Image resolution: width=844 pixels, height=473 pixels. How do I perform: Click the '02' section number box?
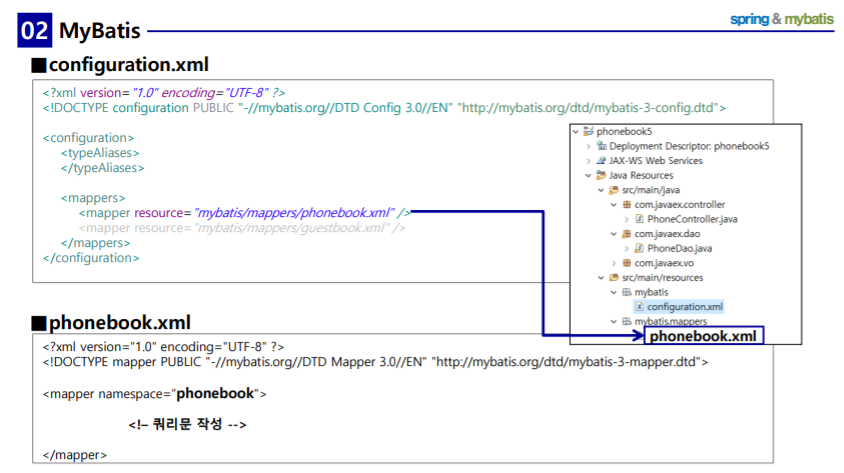[35, 30]
